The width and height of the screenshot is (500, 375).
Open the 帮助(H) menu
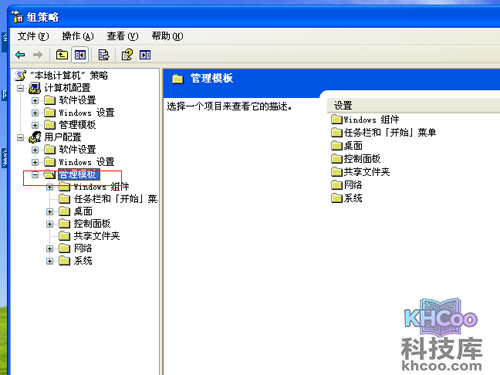tap(167, 36)
